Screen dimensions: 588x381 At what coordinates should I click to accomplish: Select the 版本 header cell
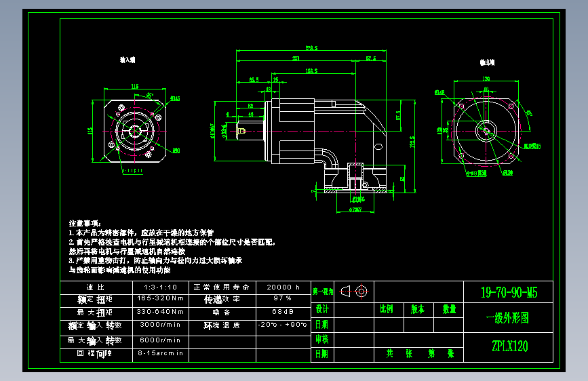[x=417, y=309]
